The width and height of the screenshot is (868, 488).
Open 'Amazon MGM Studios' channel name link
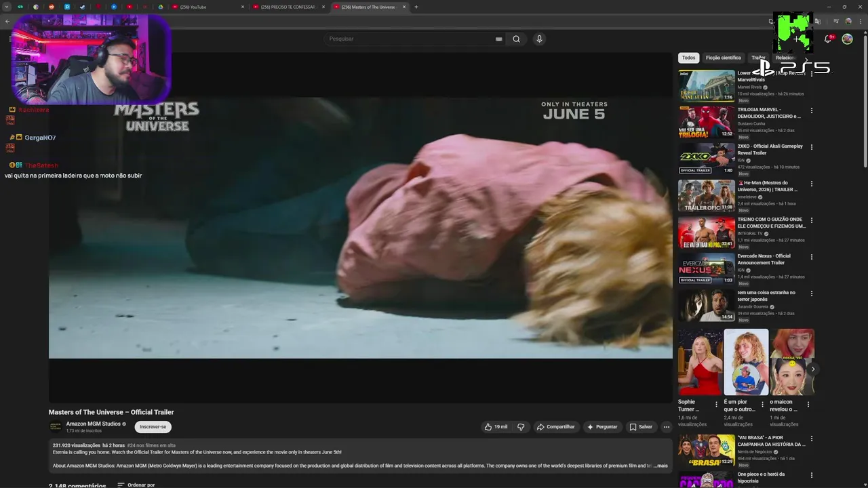point(94,424)
